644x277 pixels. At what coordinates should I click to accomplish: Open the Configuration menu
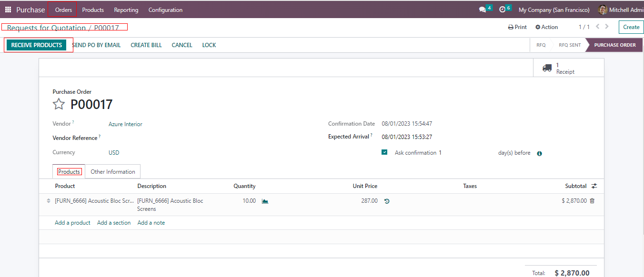tap(165, 10)
